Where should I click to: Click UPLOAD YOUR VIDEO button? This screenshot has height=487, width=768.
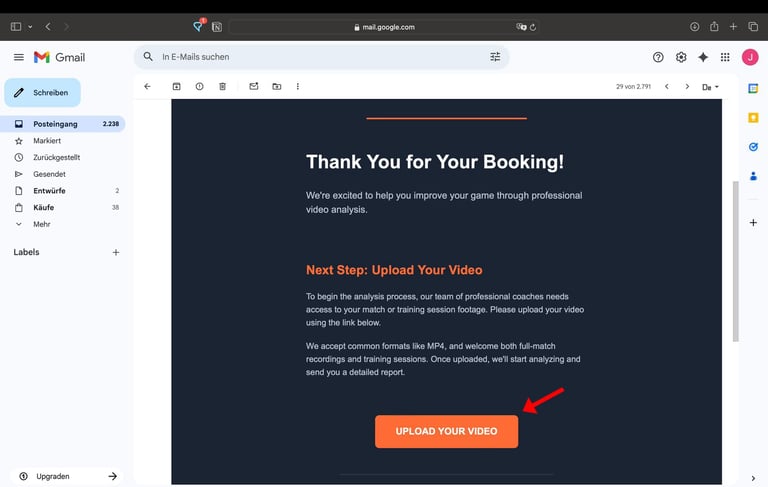446,431
